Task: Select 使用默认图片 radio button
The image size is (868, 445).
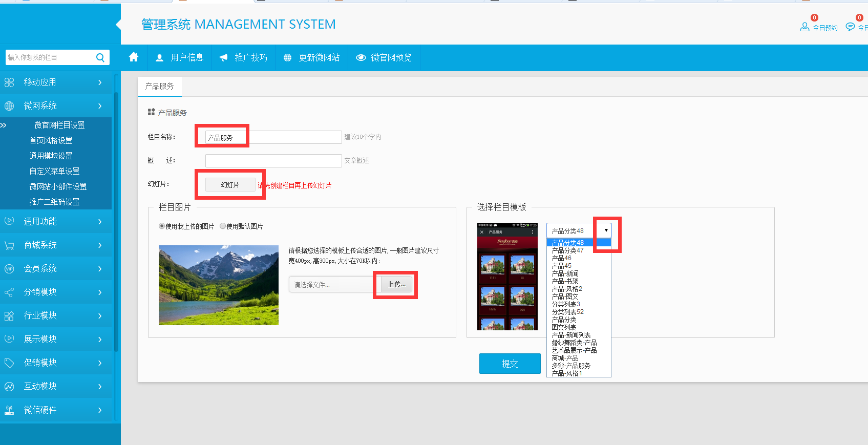Action: [x=223, y=226]
